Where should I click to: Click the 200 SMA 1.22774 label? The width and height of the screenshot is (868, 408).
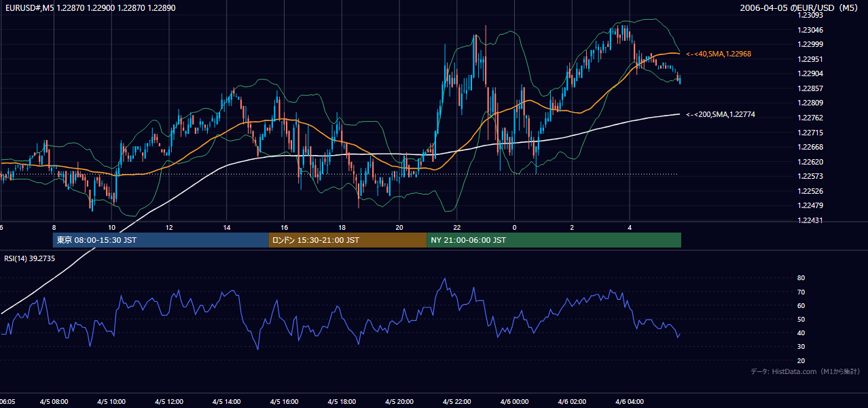pyautogui.click(x=721, y=115)
